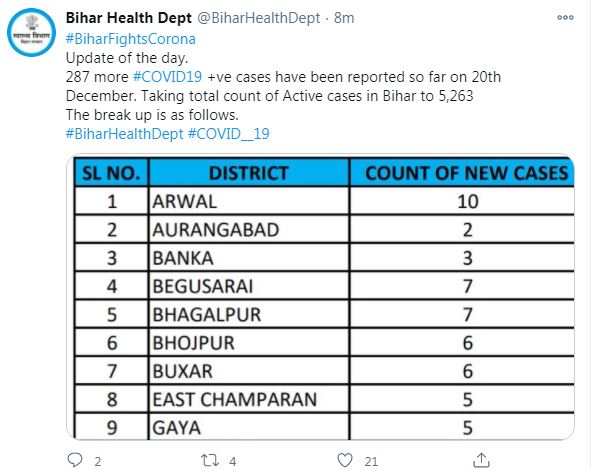Click the reply speech bubble icon

(75, 460)
